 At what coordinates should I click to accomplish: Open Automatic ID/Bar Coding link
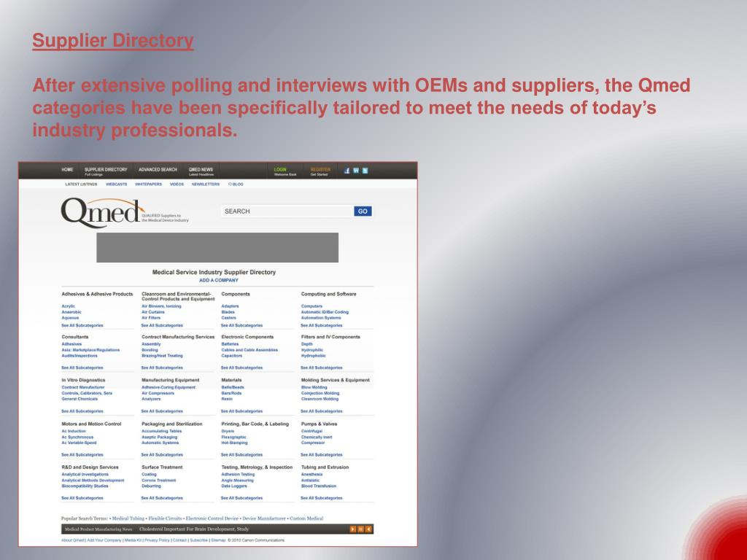[x=325, y=312]
